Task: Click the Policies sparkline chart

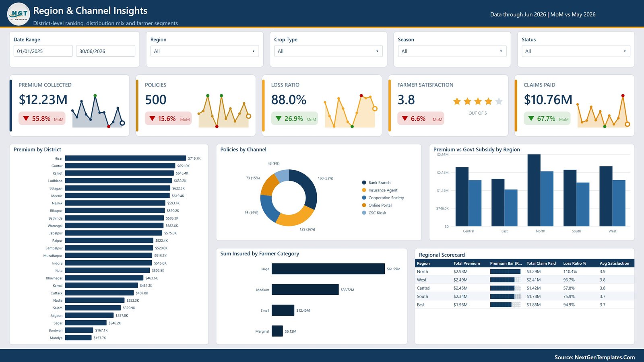Action: pyautogui.click(x=224, y=111)
